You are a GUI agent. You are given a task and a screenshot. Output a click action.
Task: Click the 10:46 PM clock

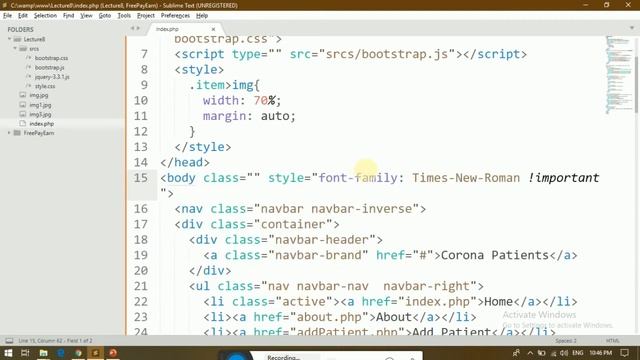click(x=600, y=353)
